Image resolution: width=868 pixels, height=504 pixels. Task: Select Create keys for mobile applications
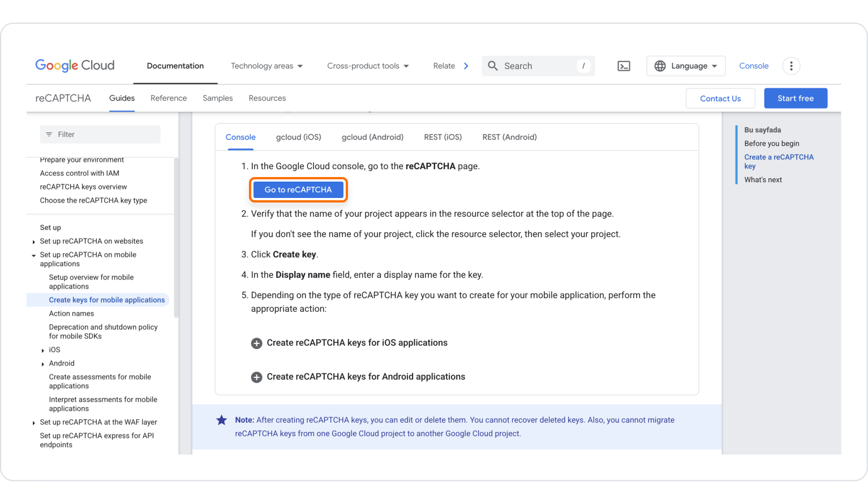(x=107, y=300)
